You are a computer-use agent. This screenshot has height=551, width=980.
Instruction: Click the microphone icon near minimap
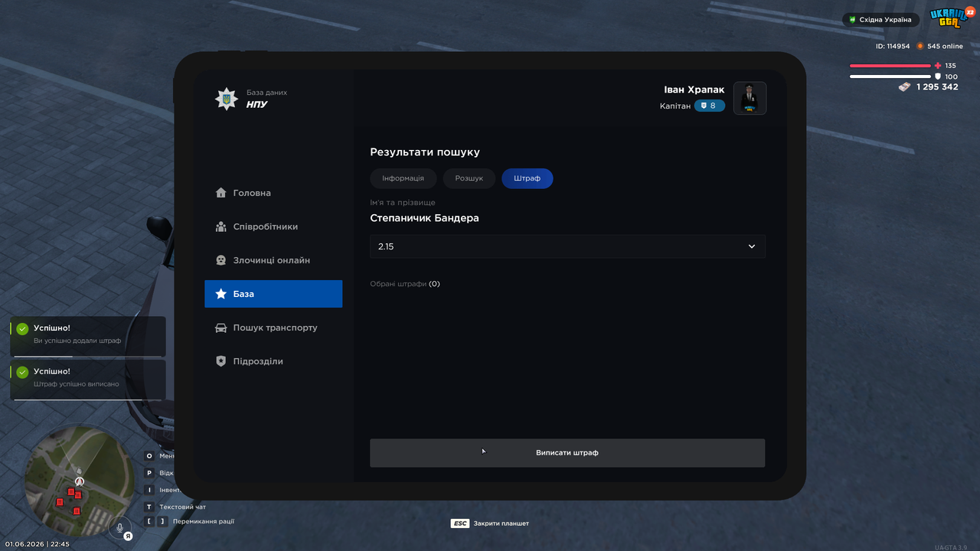[119, 527]
